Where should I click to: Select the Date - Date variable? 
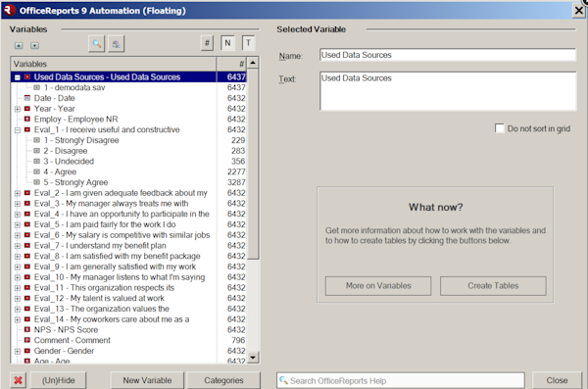tap(54, 98)
